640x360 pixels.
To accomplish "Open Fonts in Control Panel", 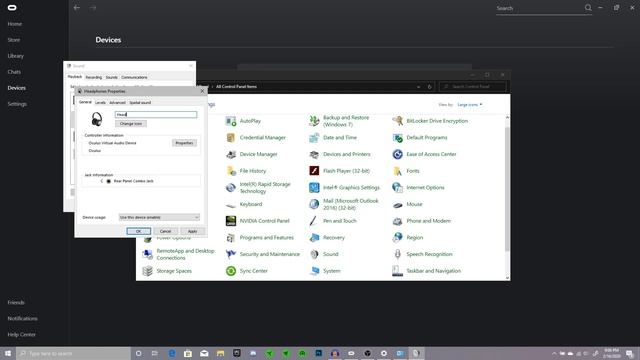I will (406, 171).
